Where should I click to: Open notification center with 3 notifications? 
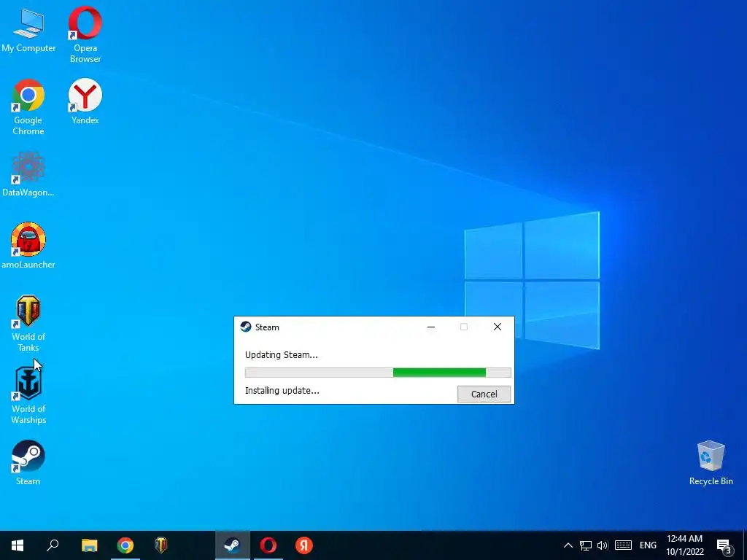[724, 546]
